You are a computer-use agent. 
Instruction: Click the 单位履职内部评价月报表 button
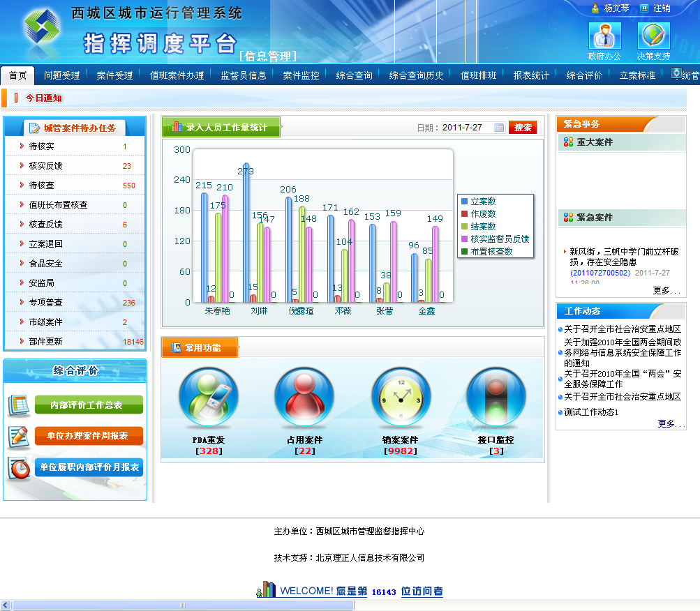pyautogui.click(x=89, y=467)
